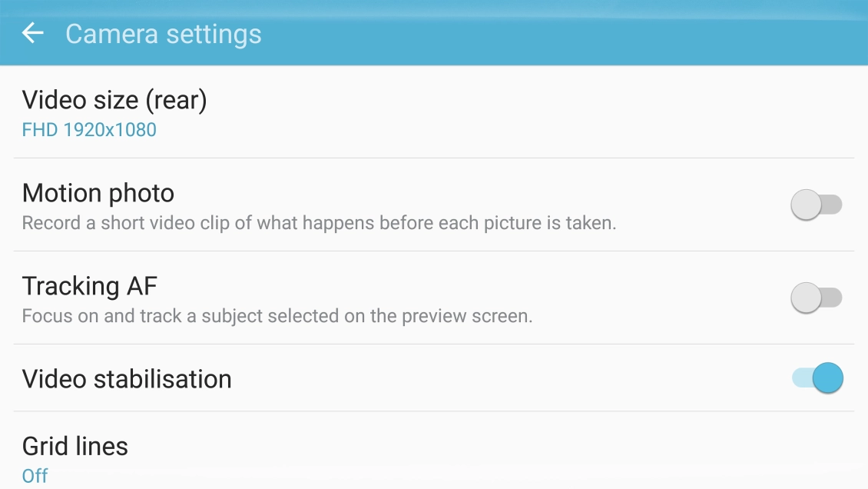Select the Tracking AF label
868x489 pixels.
coord(90,286)
